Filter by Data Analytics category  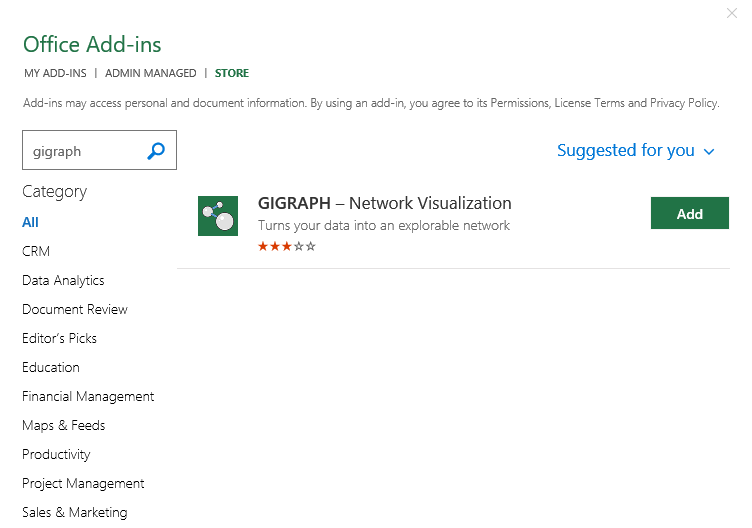[63, 281]
